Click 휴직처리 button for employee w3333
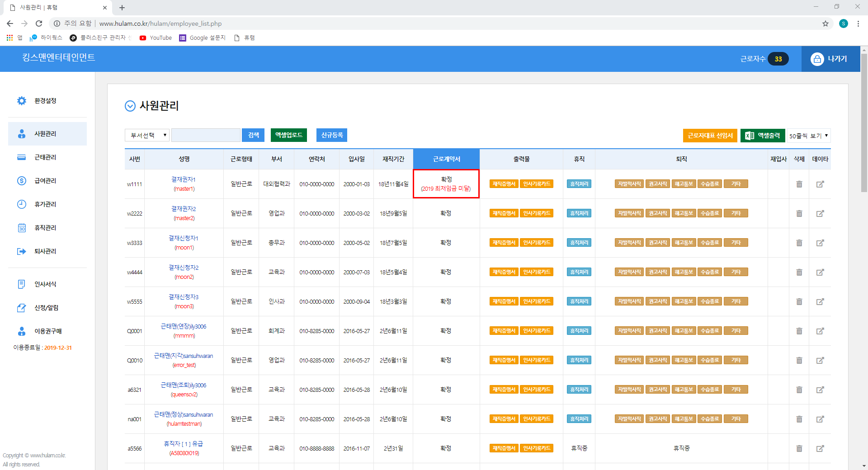 pyautogui.click(x=579, y=243)
